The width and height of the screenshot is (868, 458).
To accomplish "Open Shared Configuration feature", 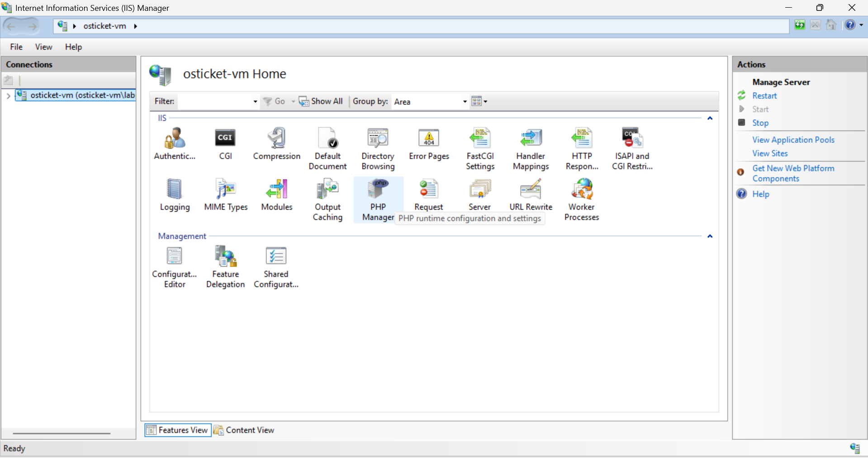I will (x=276, y=267).
